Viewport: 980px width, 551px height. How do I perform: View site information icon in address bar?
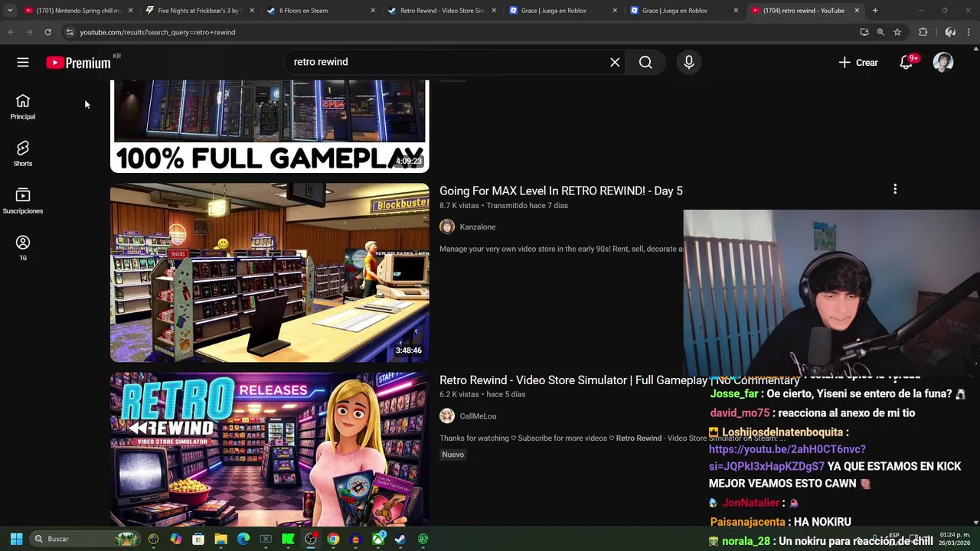(x=70, y=32)
